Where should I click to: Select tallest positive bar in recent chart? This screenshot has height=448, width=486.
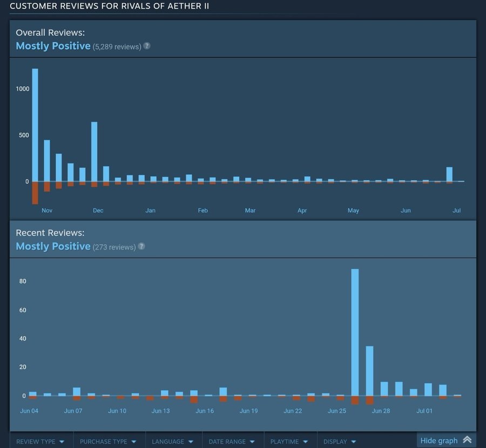click(355, 332)
